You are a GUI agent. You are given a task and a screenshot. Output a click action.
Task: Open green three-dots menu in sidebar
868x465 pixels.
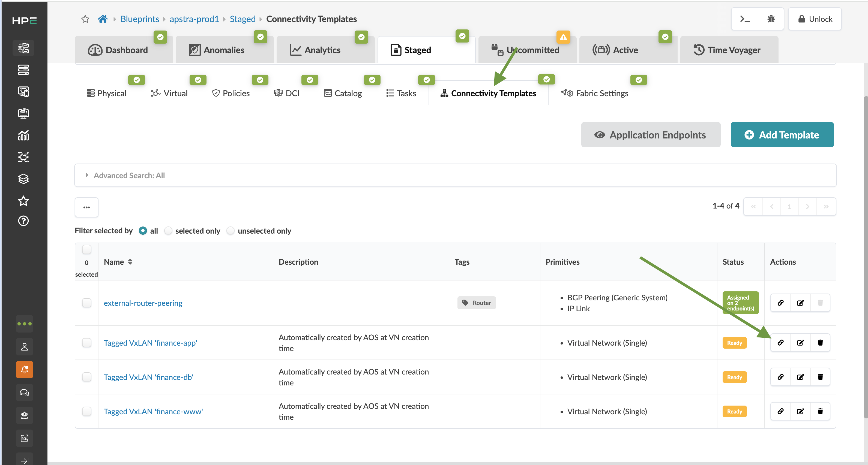(x=24, y=324)
